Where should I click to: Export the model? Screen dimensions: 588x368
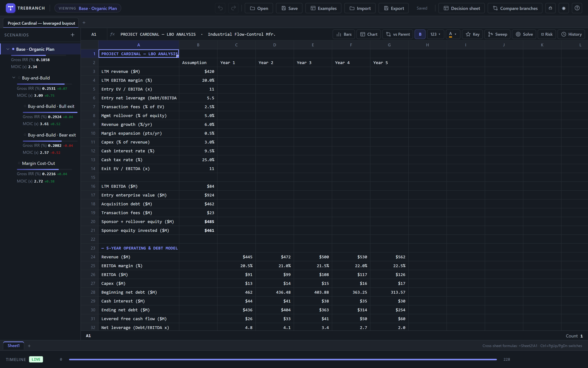[x=394, y=8]
